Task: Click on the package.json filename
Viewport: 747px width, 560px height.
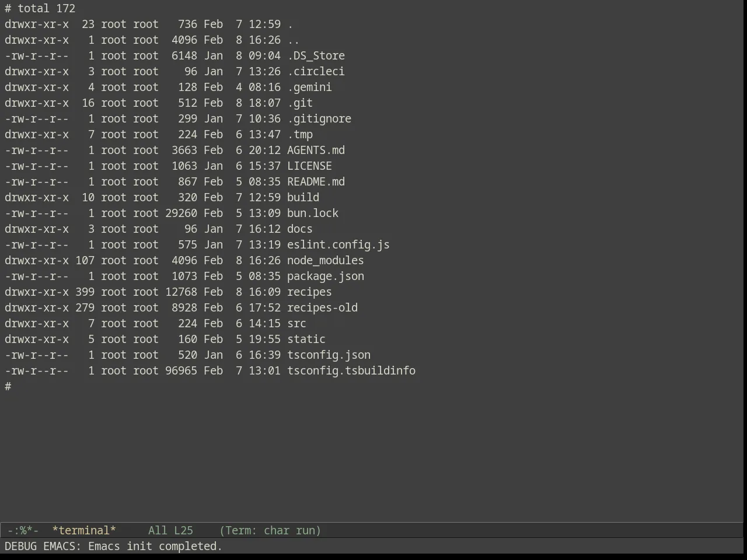Action: pyautogui.click(x=325, y=276)
